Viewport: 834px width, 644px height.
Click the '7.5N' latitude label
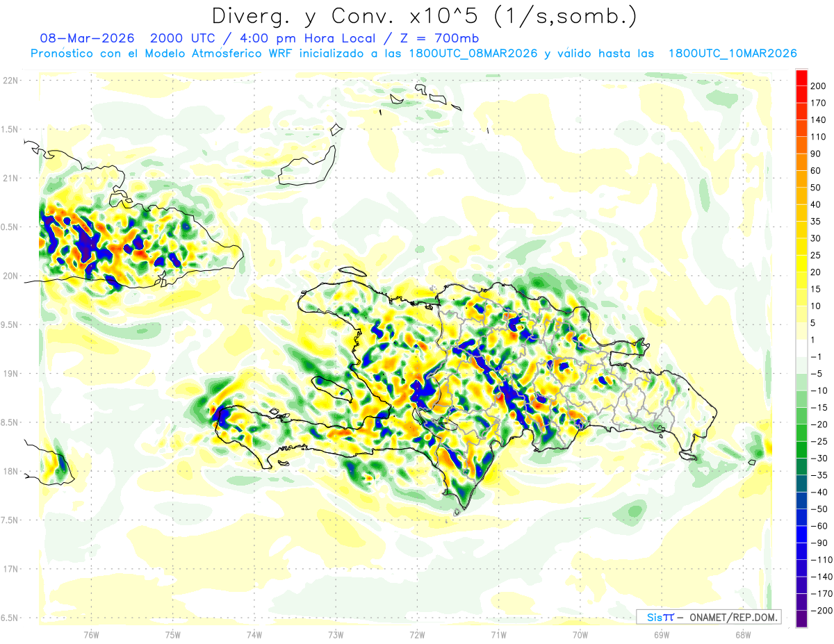[x=10, y=520]
